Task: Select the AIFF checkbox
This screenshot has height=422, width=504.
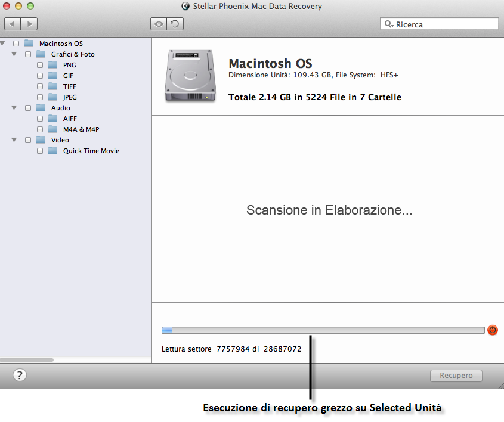Action: (x=40, y=119)
